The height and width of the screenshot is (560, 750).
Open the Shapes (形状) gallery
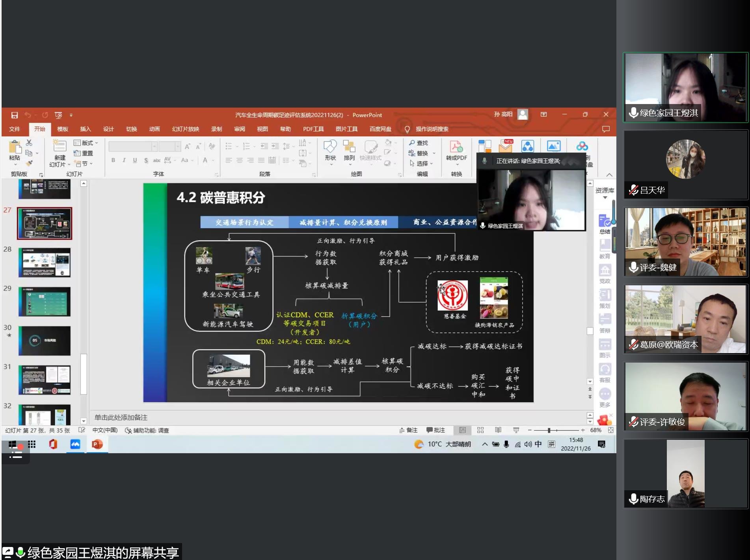tap(330, 152)
